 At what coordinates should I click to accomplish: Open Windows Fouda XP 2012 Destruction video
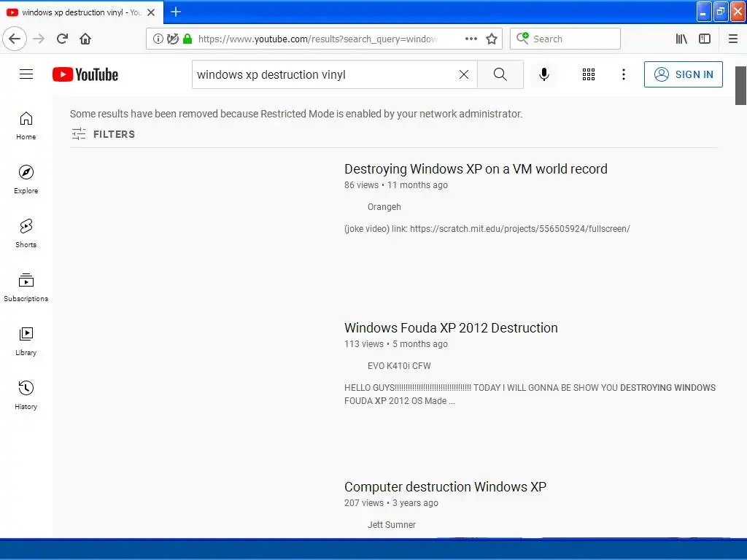pyautogui.click(x=451, y=328)
